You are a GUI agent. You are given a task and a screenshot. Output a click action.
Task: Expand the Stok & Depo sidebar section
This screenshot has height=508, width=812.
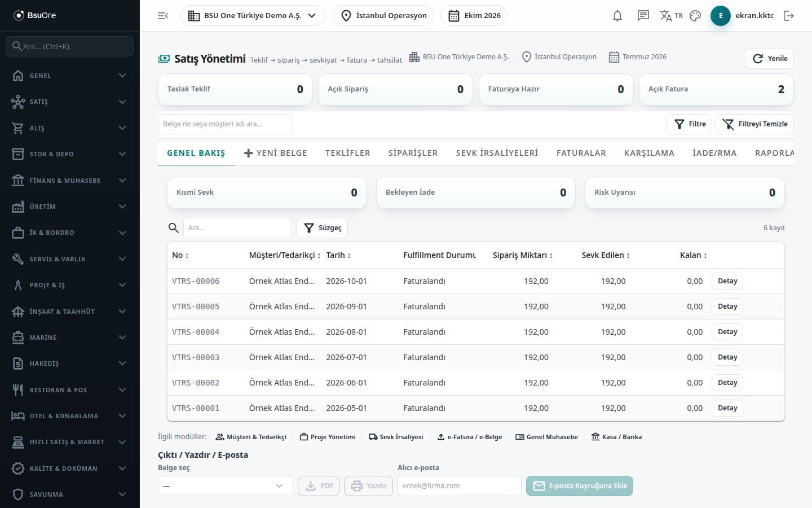click(x=70, y=154)
